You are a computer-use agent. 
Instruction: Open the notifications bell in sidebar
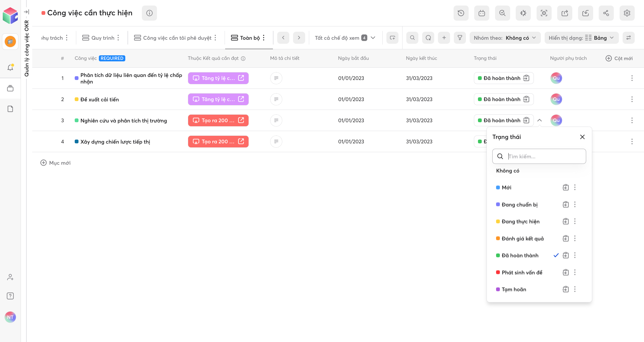click(x=10, y=67)
